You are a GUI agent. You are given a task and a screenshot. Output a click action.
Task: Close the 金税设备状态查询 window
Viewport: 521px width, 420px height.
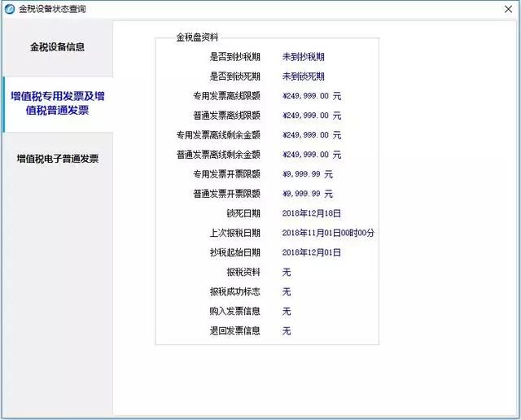click(x=508, y=9)
